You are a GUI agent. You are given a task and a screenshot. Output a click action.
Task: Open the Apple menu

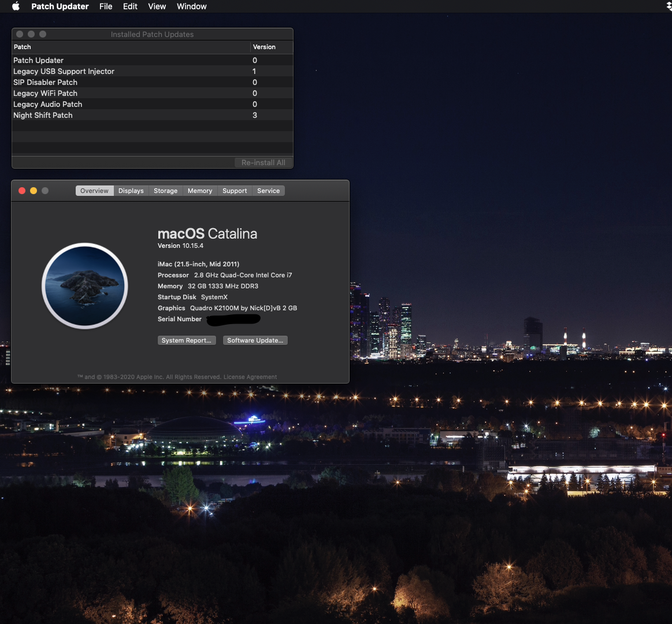click(16, 6)
